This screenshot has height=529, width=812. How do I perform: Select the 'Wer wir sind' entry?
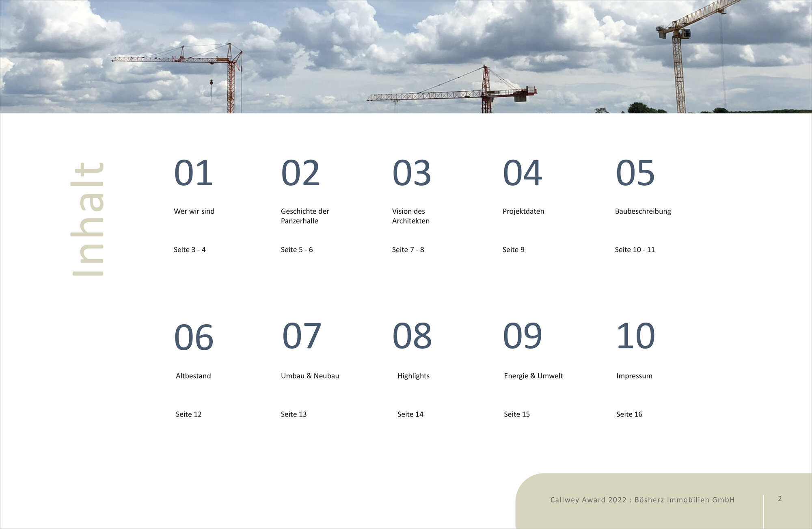point(194,211)
